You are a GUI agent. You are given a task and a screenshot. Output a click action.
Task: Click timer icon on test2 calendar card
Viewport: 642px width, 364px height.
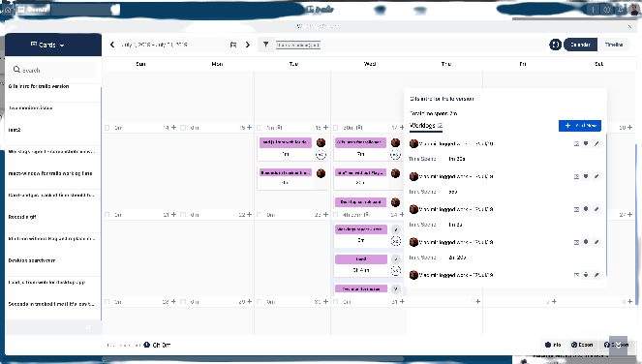[395, 270]
